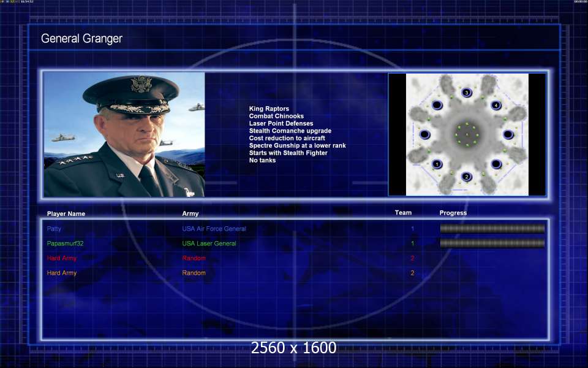Select player Papasmurf32 in the list
588x368 pixels.
click(66, 243)
